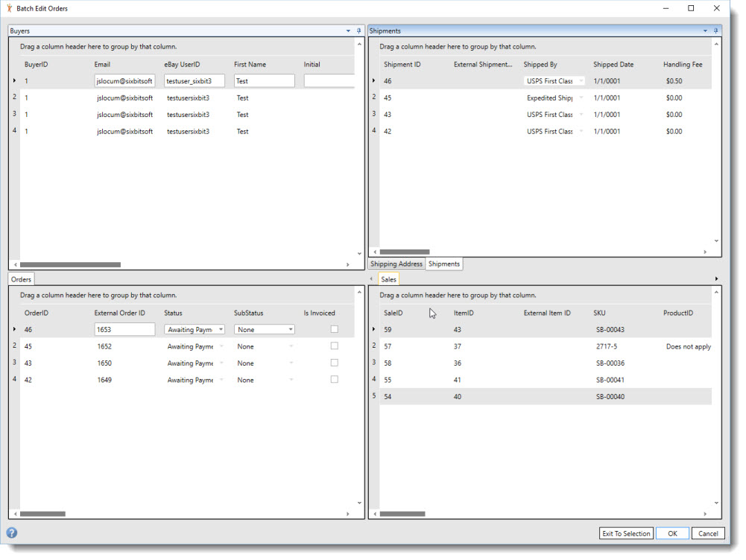This screenshot has height=560, width=746.
Task: Sort Orders by the OrderID column header
Action: (37, 313)
